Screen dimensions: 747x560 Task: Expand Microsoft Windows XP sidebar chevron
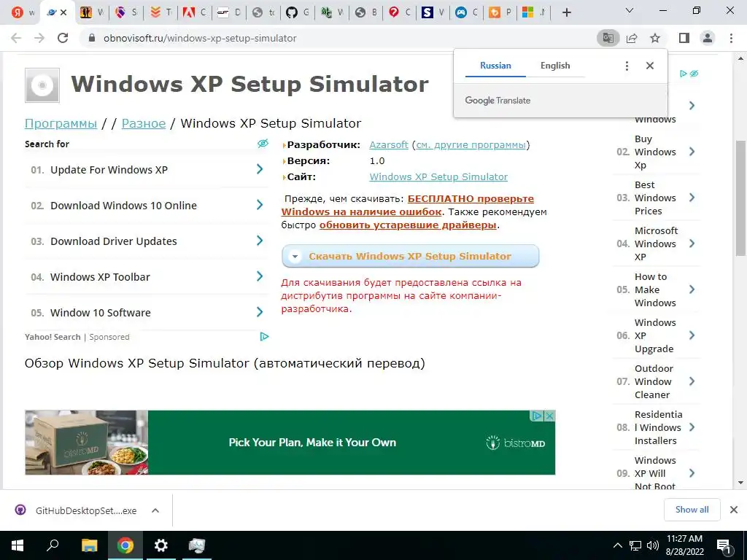pos(692,244)
